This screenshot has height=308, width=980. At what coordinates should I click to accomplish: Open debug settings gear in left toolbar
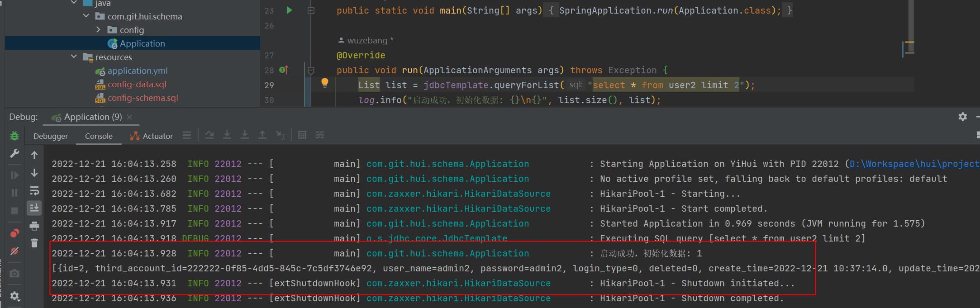(14, 296)
